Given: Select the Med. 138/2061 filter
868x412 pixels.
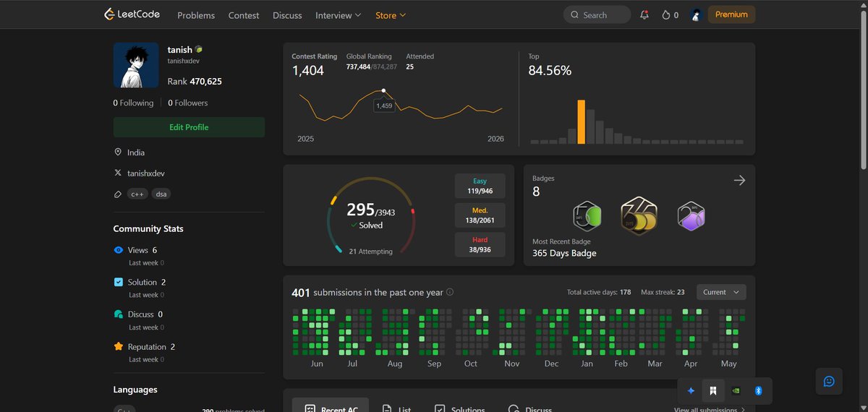Looking at the screenshot, I should tap(480, 215).
